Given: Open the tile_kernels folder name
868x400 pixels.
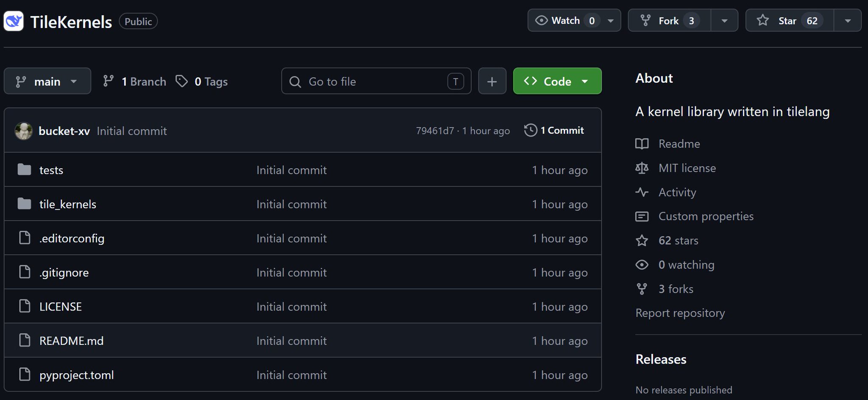Looking at the screenshot, I should [68, 204].
